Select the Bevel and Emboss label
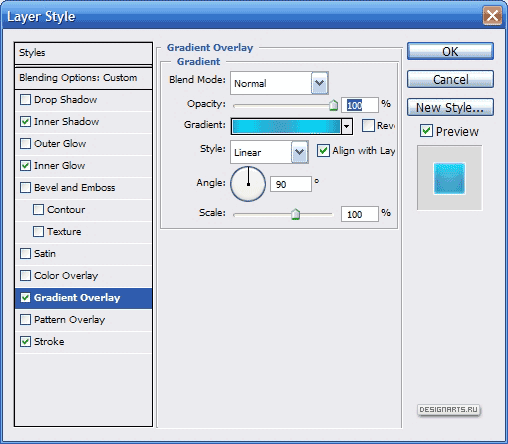The image size is (508, 444). pos(75,188)
